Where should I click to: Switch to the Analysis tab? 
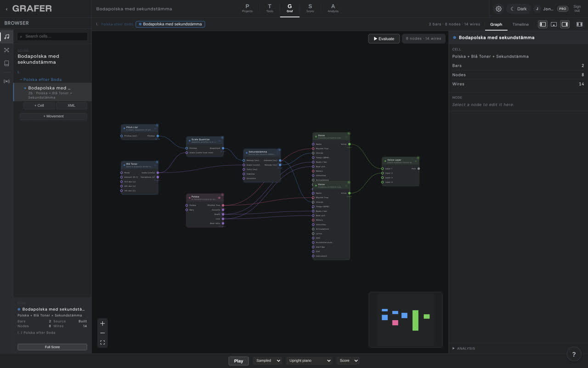(x=333, y=8)
